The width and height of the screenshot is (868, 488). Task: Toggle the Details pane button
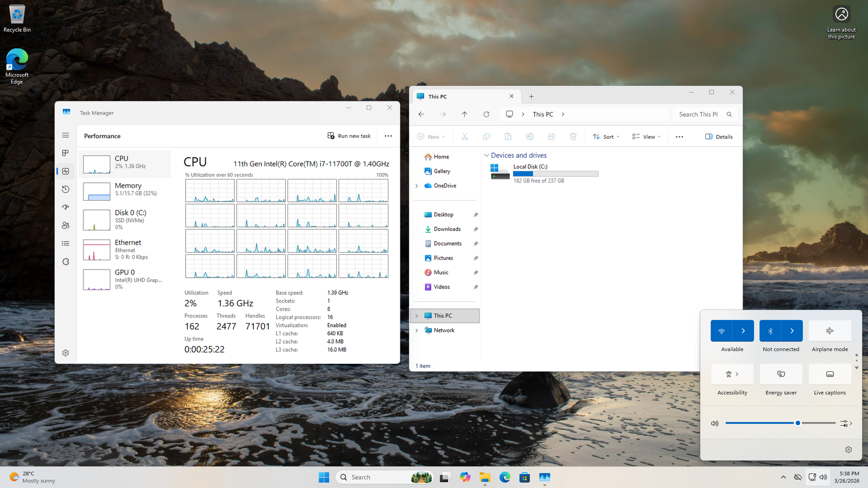(x=719, y=137)
